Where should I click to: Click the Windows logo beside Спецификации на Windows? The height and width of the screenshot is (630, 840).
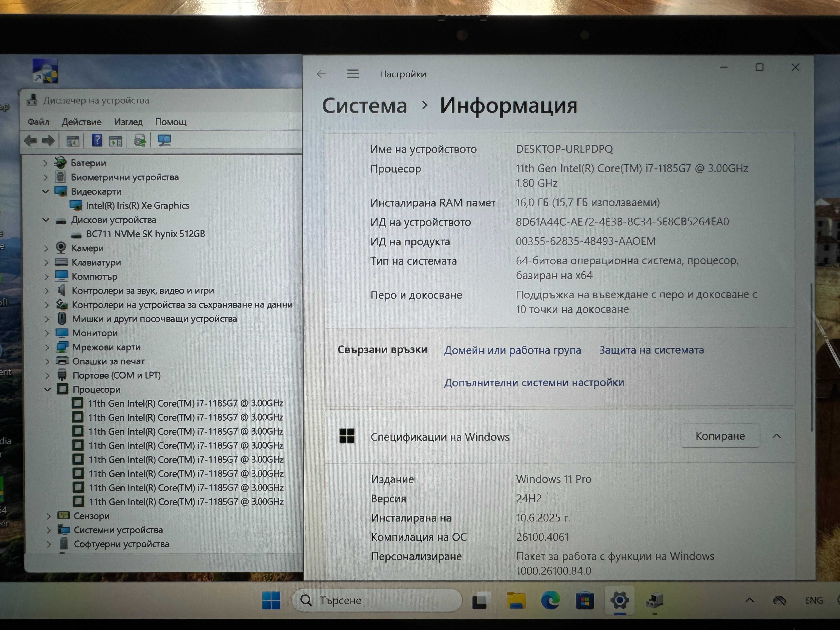[x=347, y=436]
